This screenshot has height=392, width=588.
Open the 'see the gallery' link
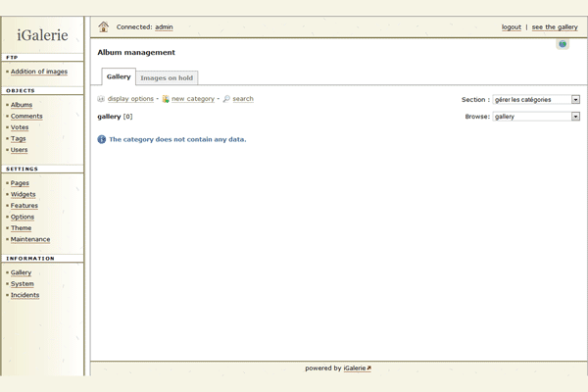click(x=555, y=27)
